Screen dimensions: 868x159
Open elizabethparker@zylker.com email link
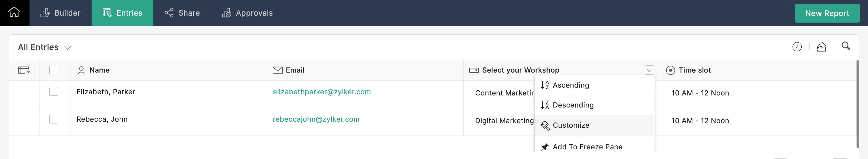[x=322, y=92]
